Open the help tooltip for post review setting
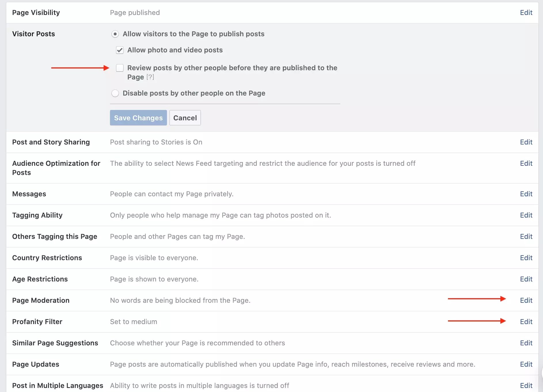The image size is (543, 392). tap(150, 77)
